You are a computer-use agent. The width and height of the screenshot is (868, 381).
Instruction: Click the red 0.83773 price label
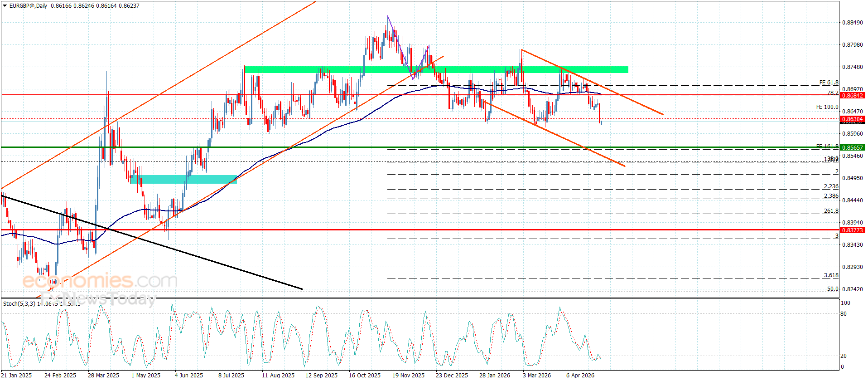point(852,230)
